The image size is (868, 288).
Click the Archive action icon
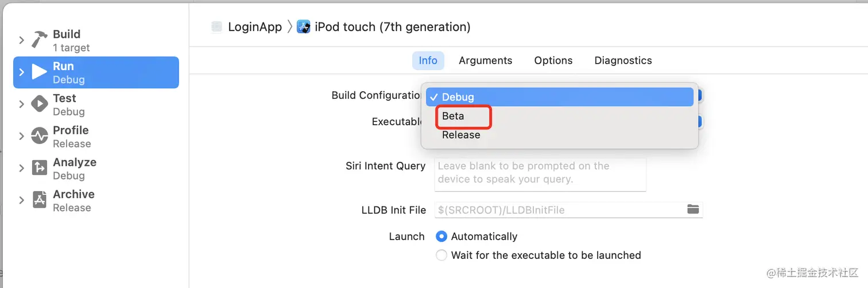coord(40,200)
